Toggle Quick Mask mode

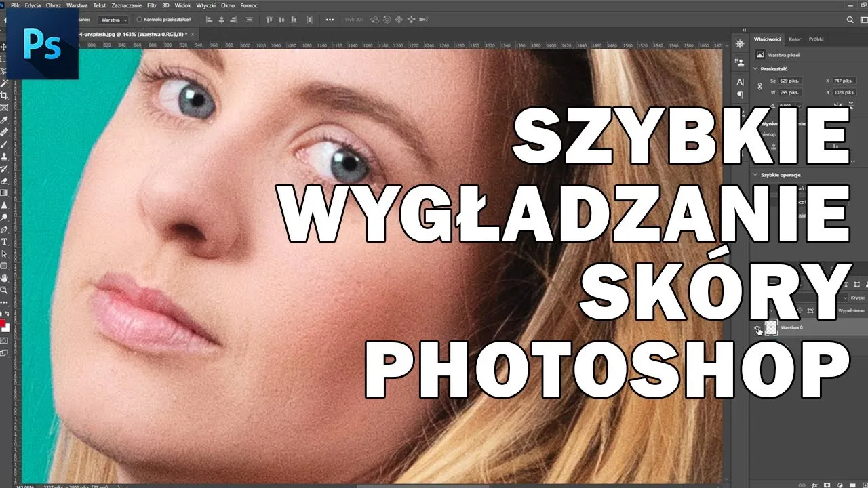(x=4, y=340)
